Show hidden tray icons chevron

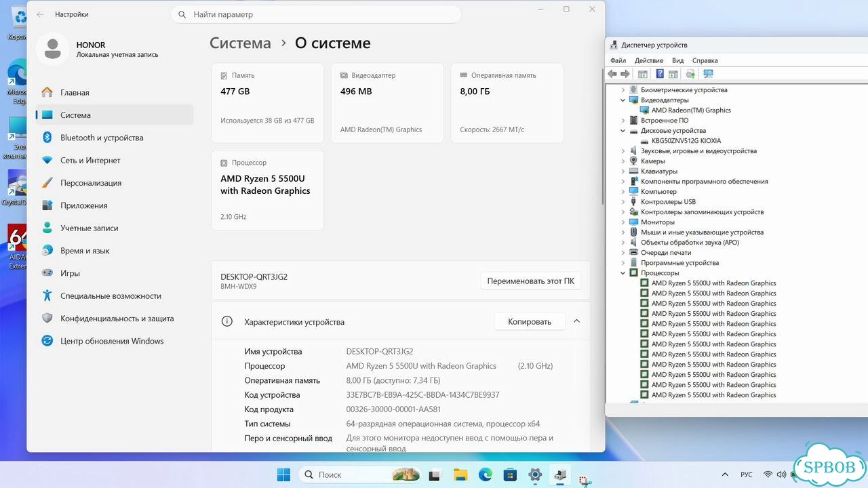coord(726,474)
